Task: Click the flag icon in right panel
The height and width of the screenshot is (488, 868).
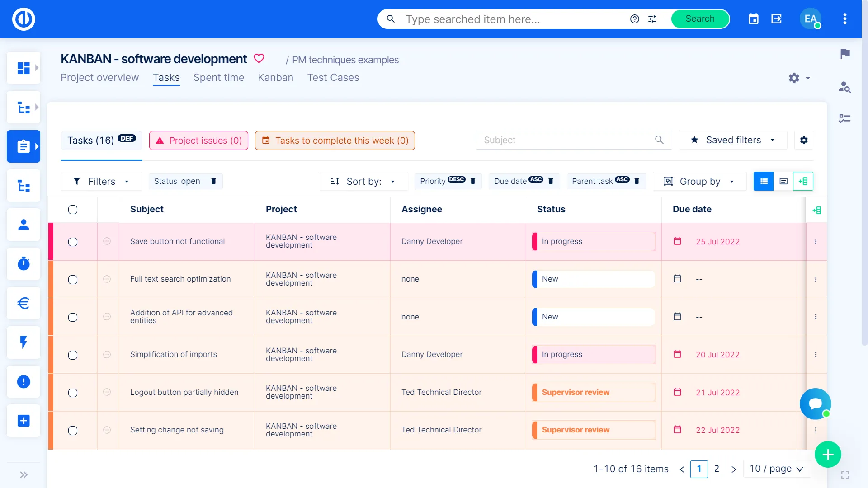Action: tap(844, 54)
